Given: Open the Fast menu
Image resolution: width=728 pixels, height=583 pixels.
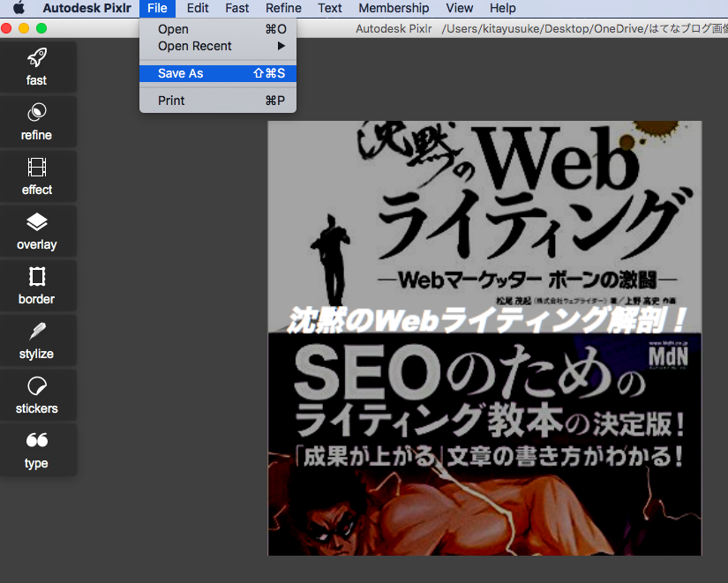Looking at the screenshot, I should (x=236, y=8).
